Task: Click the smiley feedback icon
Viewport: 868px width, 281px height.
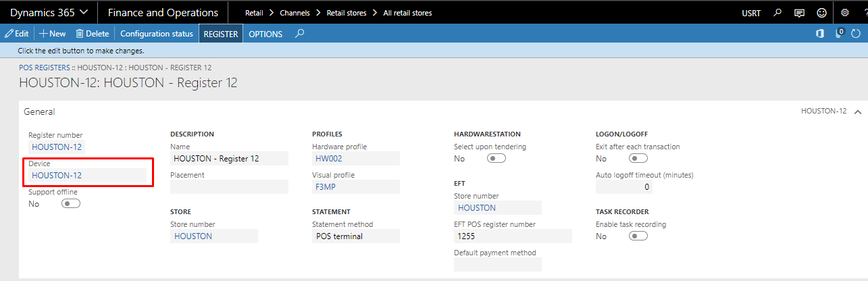Action: pos(821,12)
